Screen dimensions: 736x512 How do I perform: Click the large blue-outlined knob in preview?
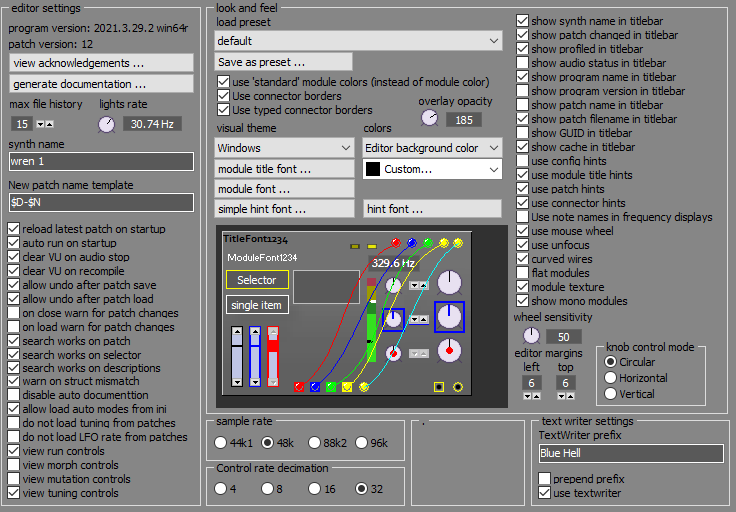pos(449,317)
